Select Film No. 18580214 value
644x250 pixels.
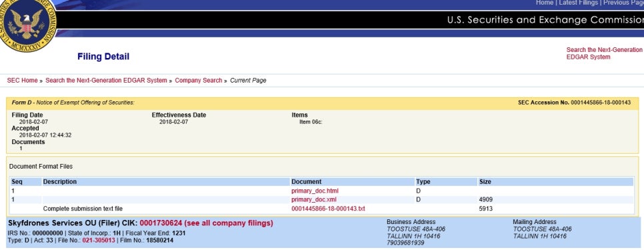pos(160,240)
